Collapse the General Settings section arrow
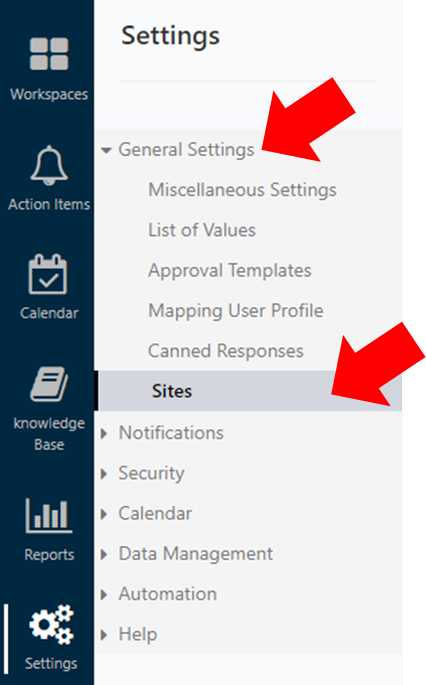The image size is (426, 685). [x=106, y=150]
